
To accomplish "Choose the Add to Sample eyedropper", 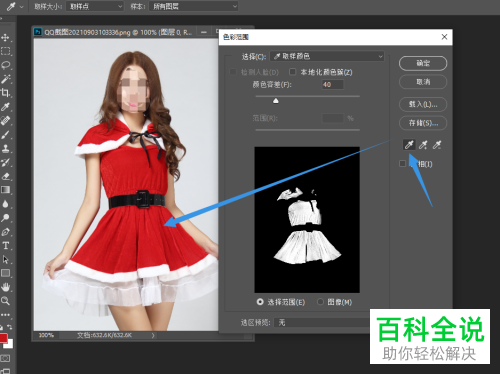I will pyautogui.click(x=423, y=145).
